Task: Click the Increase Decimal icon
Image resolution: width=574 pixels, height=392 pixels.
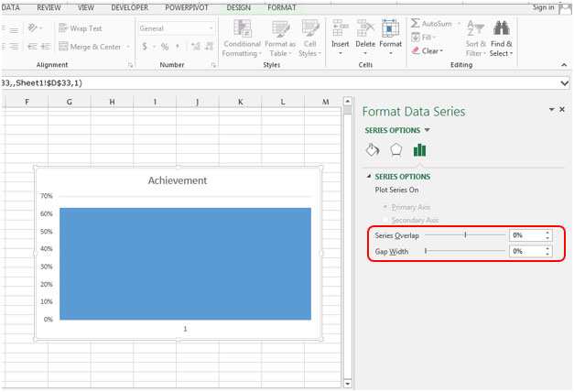Action: pos(196,46)
